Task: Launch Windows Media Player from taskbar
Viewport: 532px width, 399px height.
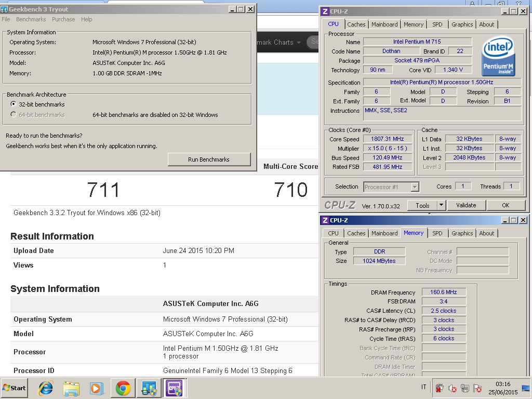Action: [x=97, y=388]
